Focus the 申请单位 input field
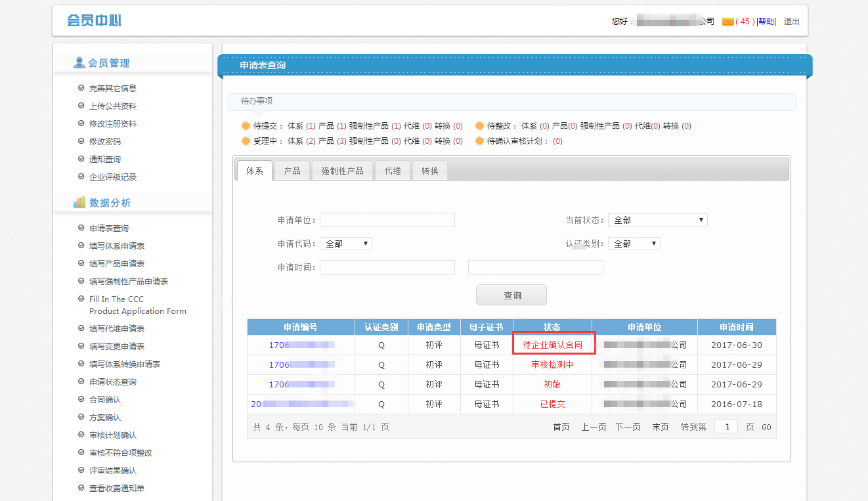This screenshot has height=501, width=868. (x=387, y=220)
